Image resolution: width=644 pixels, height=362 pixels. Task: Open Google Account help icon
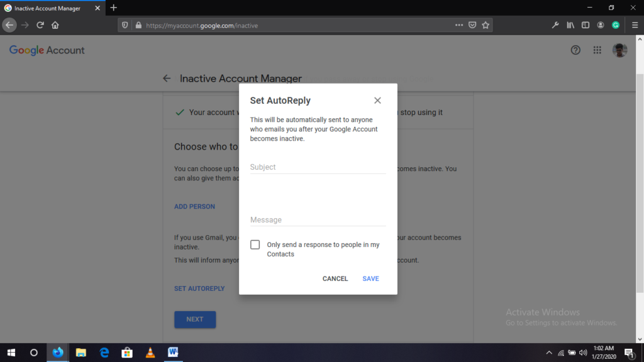[575, 50]
